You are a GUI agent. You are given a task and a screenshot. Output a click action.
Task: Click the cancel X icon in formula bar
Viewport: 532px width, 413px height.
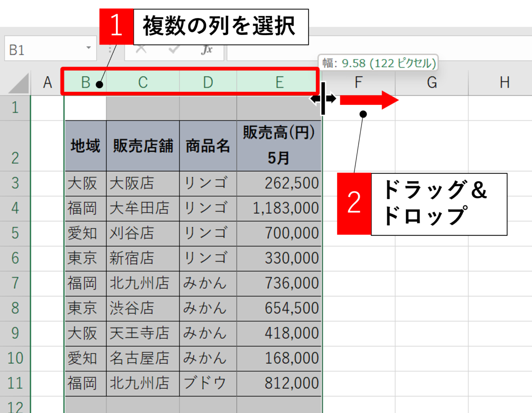click(x=141, y=50)
